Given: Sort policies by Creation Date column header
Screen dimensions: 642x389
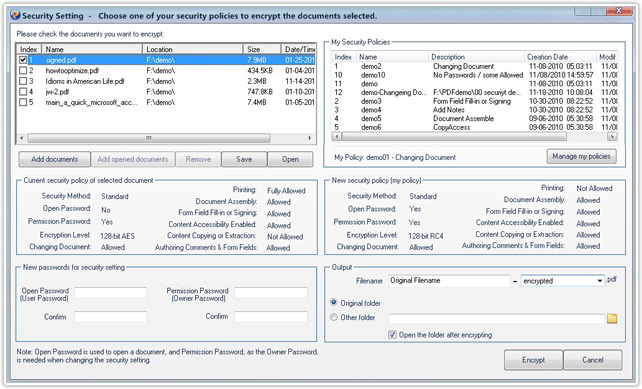Looking at the screenshot, I should pyautogui.click(x=560, y=57).
